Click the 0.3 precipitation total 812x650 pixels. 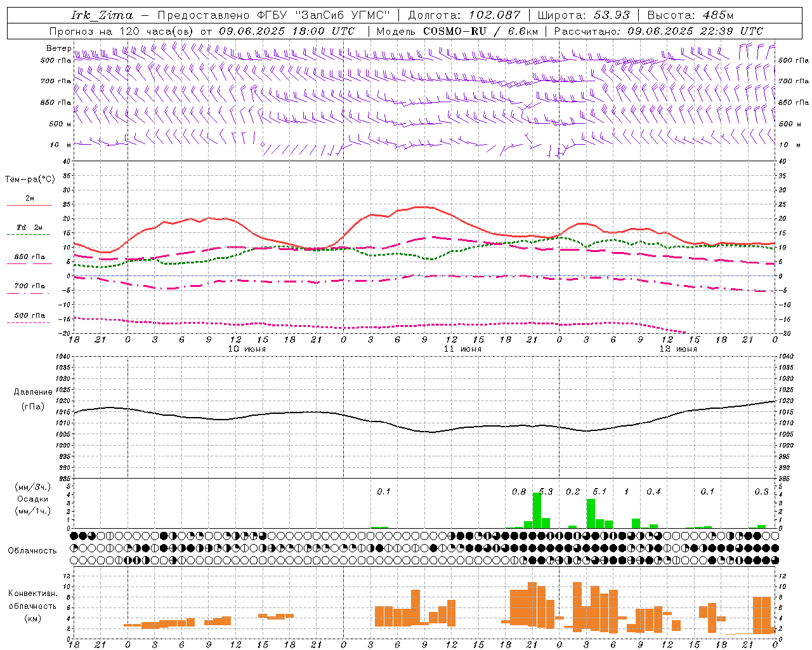click(761, 491)
